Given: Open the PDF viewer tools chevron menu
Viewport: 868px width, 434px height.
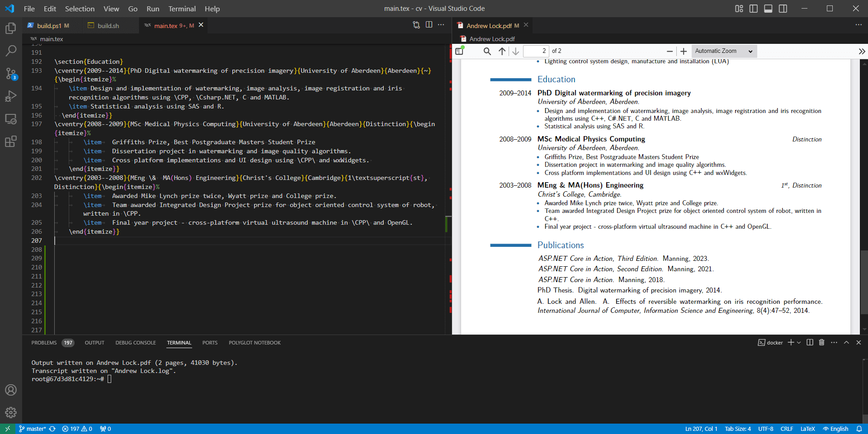Looking at the screenshot, I should pyautogui.click(x=862, y=51).
